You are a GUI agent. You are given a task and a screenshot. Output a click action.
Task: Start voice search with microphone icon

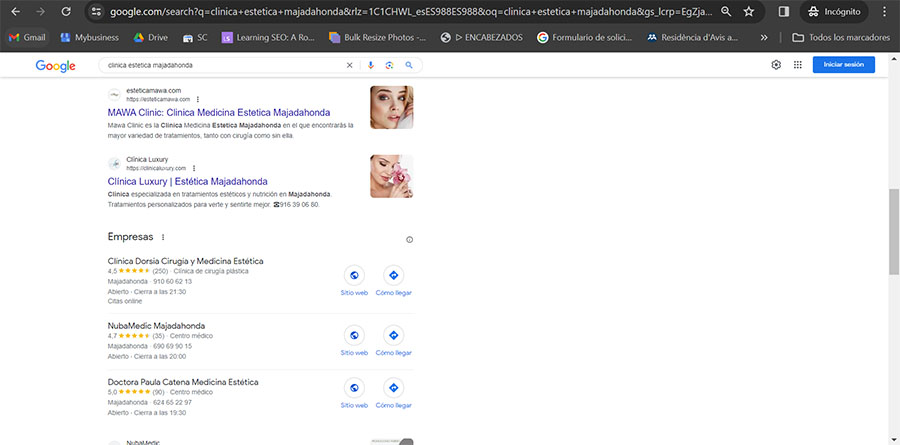[x=371, y=65]
